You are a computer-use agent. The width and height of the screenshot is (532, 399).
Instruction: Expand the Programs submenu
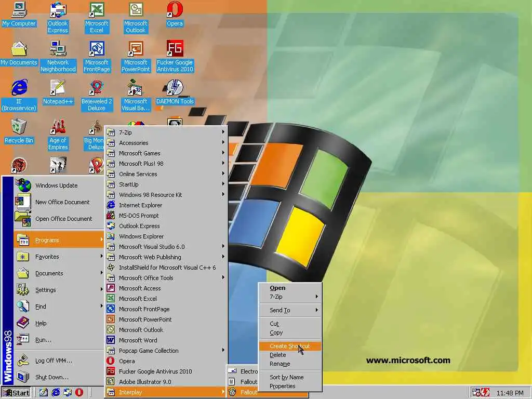[x=59, y=240]
